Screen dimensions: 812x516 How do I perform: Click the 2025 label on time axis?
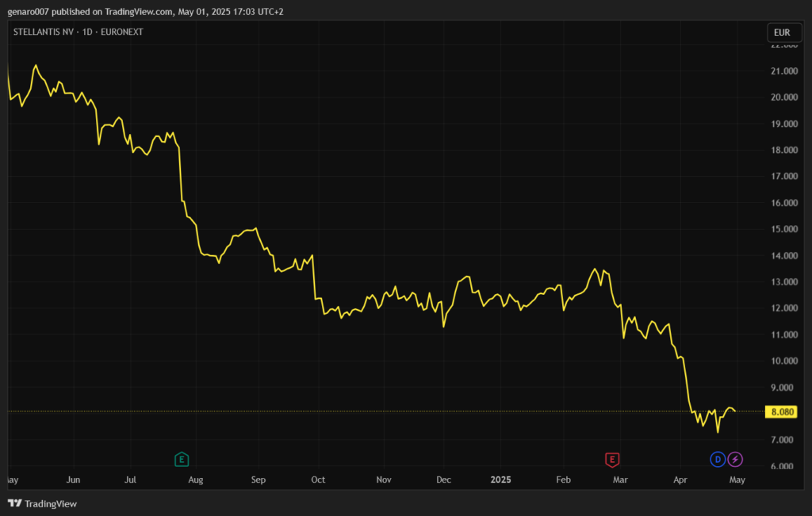pos(500,480)
